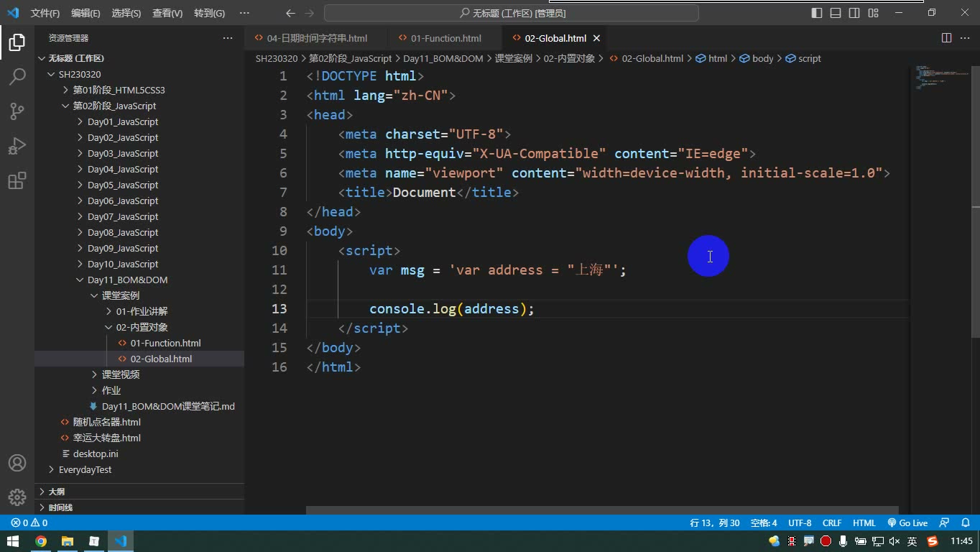Toggle the 英 input method in tray
The height and width of the screenshot is (552, 980).
(x=912, y=541)
